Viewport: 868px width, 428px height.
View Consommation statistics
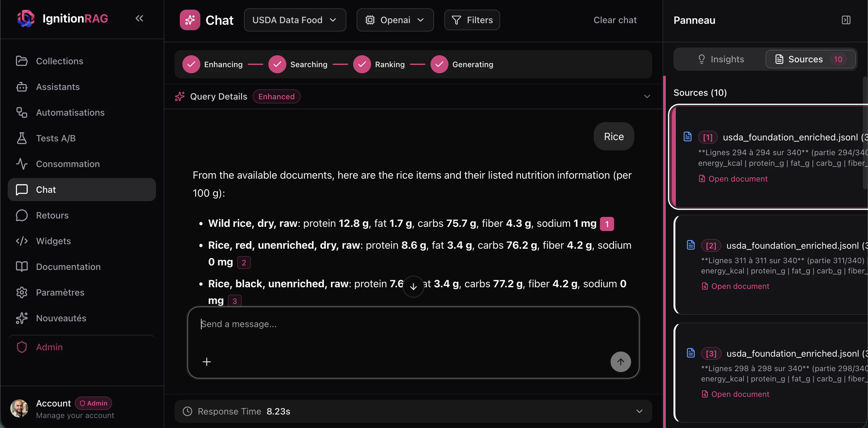tap(67, 164)
